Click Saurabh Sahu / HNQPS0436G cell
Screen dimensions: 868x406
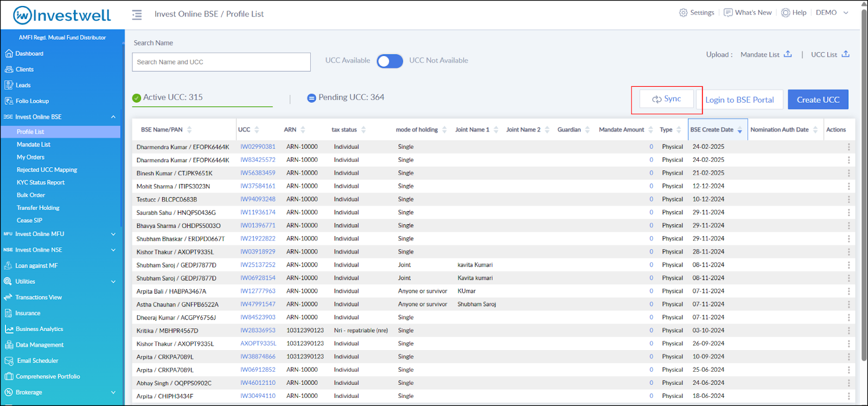(x=176, y=213)
